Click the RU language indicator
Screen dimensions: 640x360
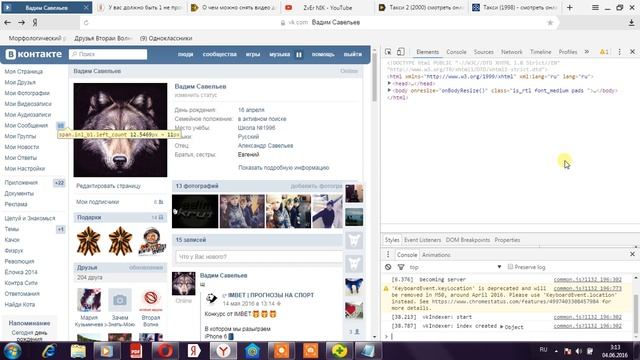(x=543, y=350)
